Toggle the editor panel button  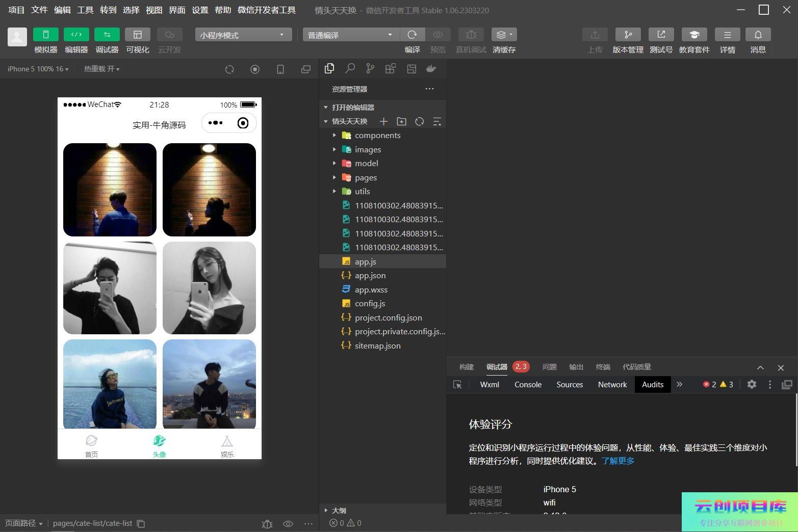76,35
